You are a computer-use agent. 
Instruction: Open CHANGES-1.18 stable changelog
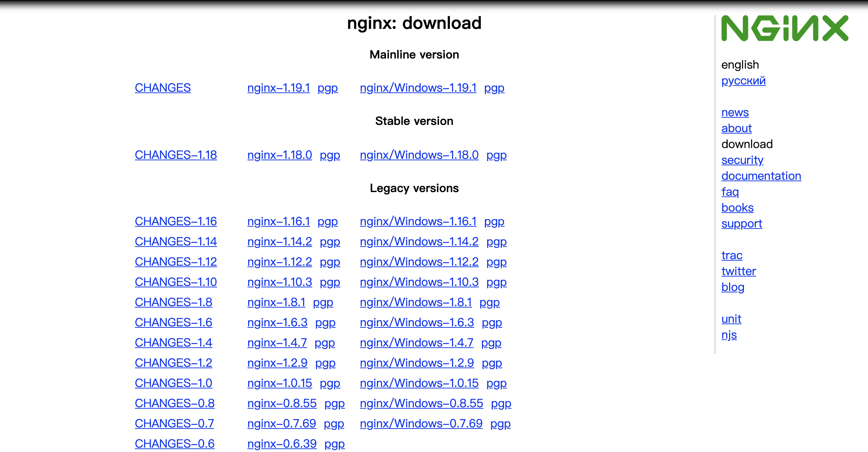tap(176, 155)
